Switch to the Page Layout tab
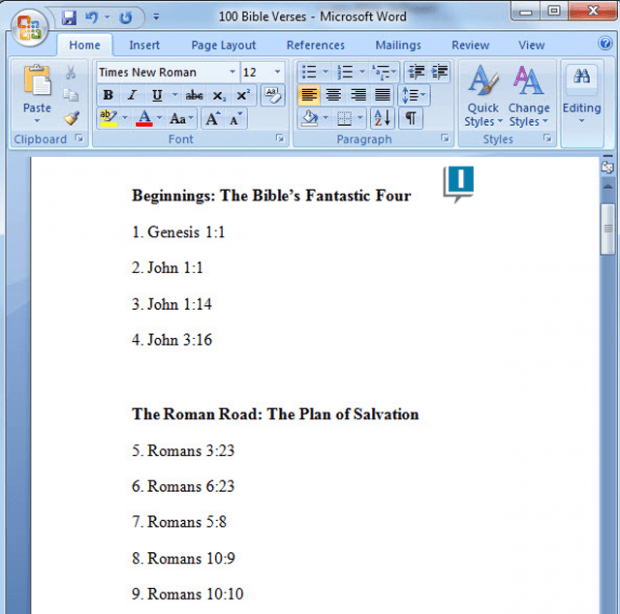Screen dimensions: 620x614 tap(223, 45)
